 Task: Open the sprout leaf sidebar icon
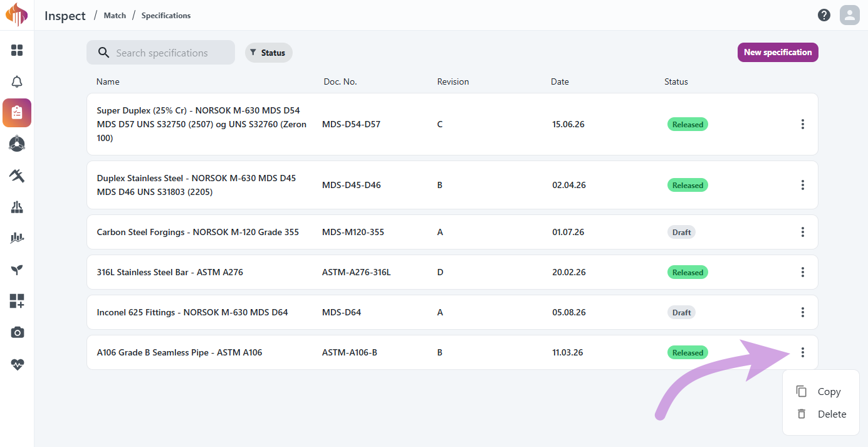click(x=17, y=270)
